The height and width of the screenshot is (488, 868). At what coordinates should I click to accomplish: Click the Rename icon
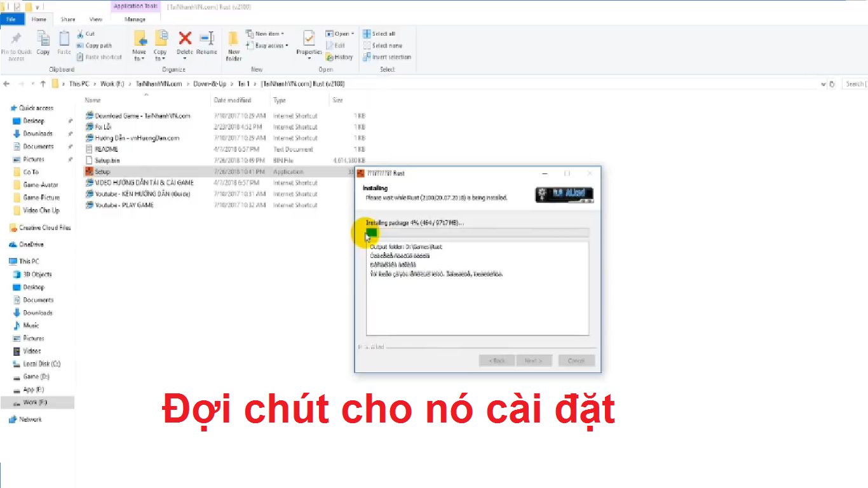207,40
